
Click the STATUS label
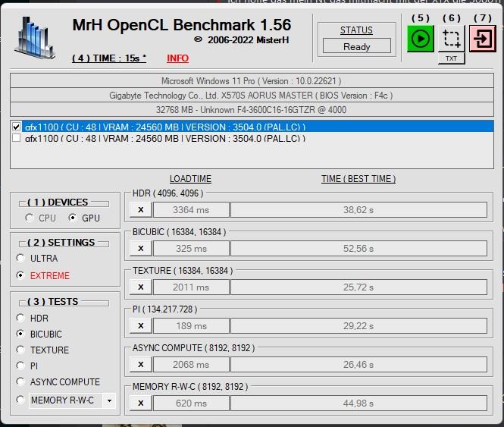pos(356,30)
